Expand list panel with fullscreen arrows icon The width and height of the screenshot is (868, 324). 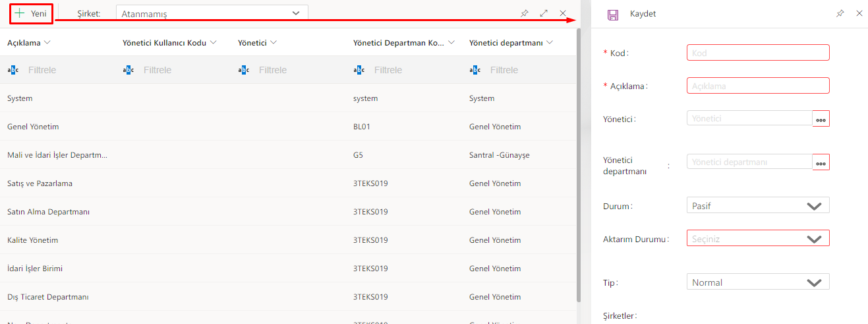point(544,13)
